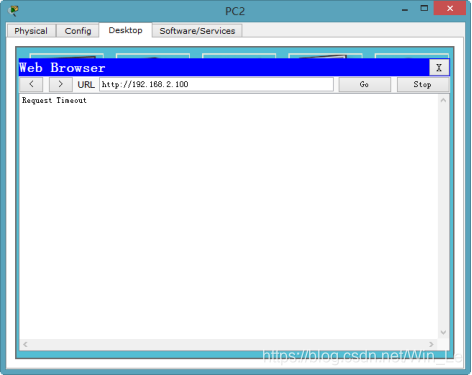Go back with the browser back arrow
This screenshot has height=375, width=472.
coord(31,84)
